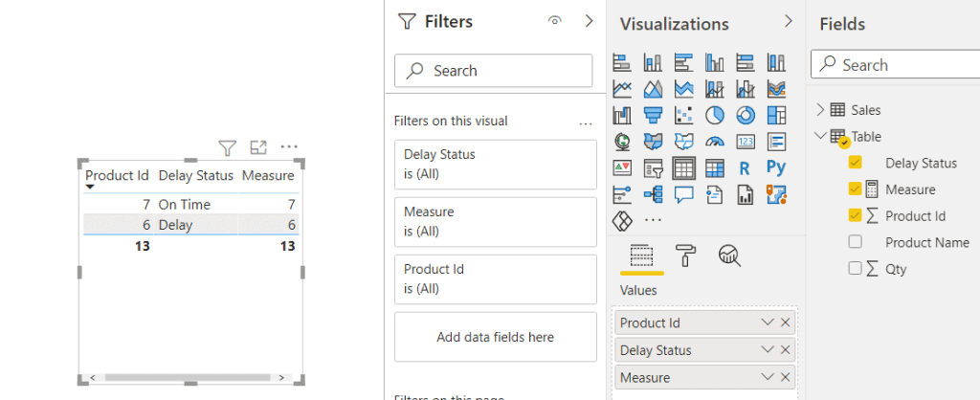Select the Stacked area chart visual

(x=683, y=89)
